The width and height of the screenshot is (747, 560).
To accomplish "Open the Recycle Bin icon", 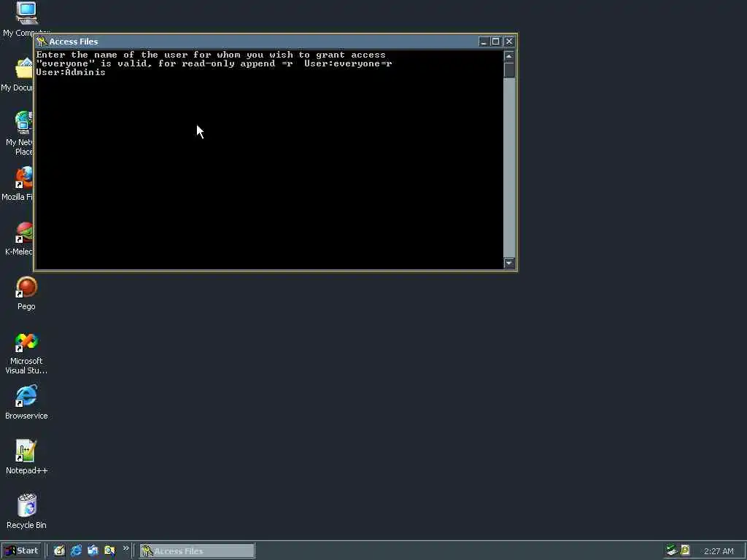I will 27,505.
